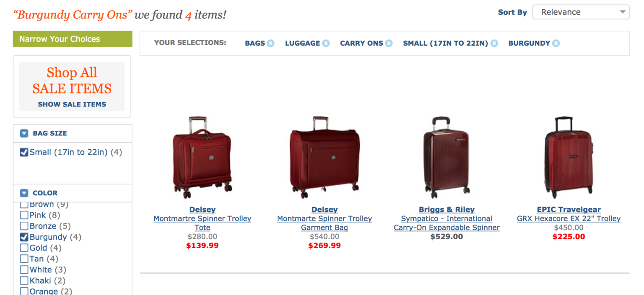Remove the LUGGAGE filter using its x icon

pyautogui.click(x=326, y=43)
